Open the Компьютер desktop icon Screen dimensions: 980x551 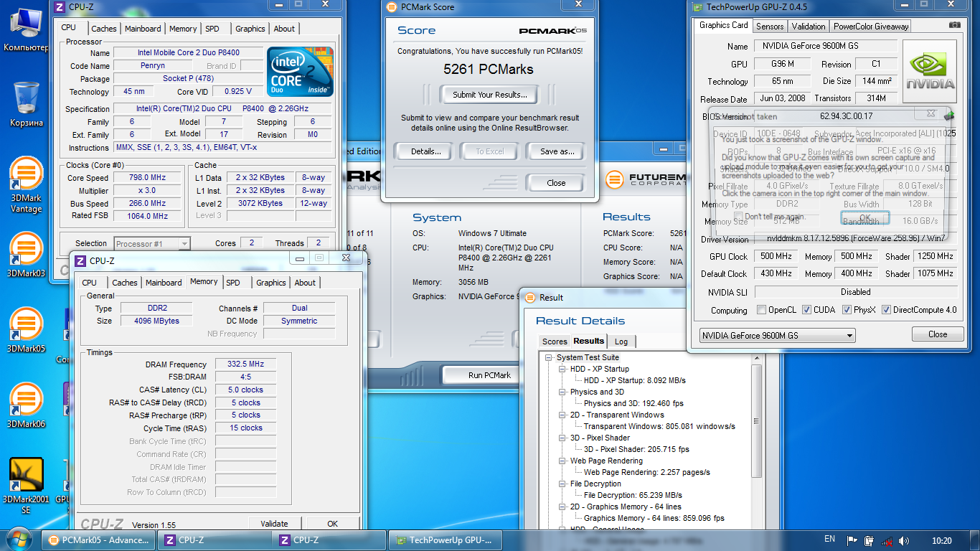27,29
